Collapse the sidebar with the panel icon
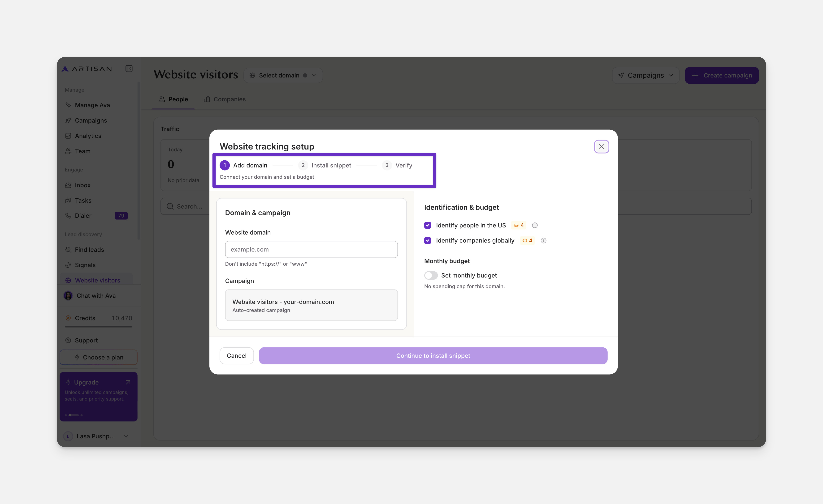This screenshot has width=823, height=504. click(129, 69)
